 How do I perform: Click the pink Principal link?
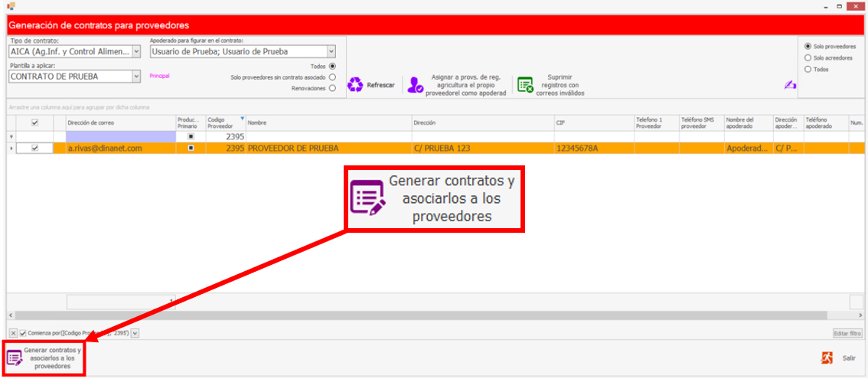159,77
